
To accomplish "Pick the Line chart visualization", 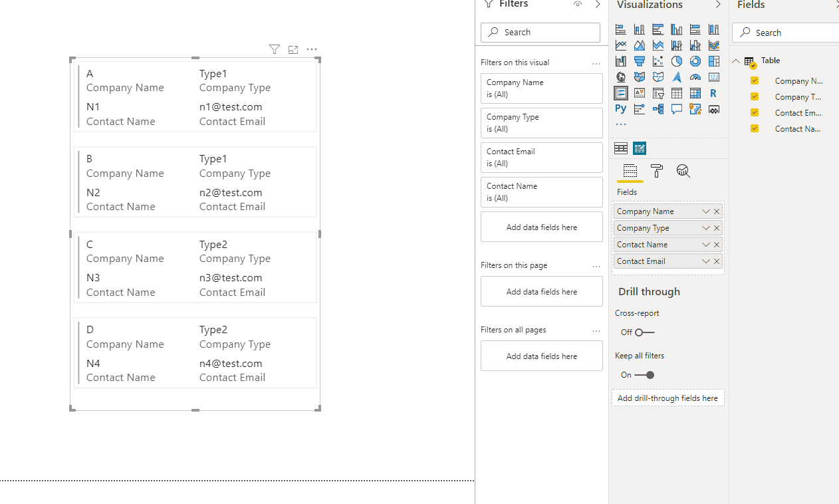I will click(621, 45).
